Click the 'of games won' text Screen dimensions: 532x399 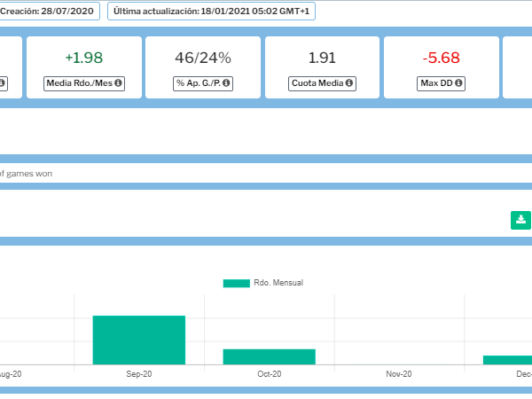tap(26, 174)
